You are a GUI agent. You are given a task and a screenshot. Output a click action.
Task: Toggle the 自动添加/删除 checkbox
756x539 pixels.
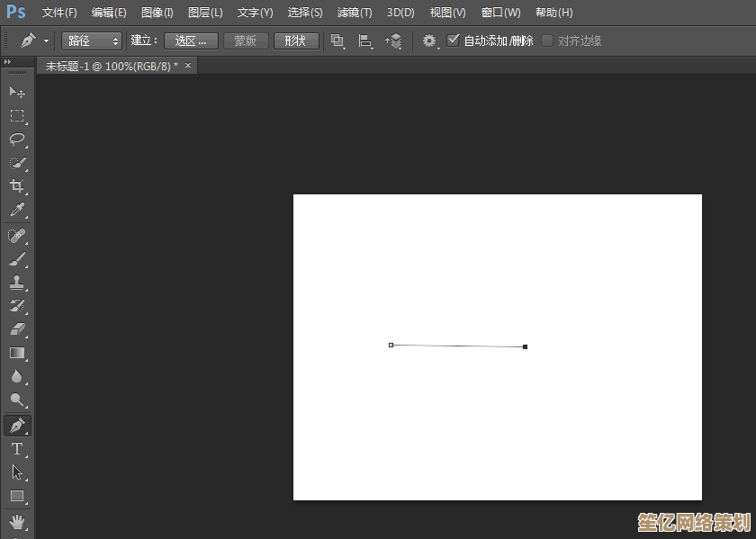pos(453,40)
